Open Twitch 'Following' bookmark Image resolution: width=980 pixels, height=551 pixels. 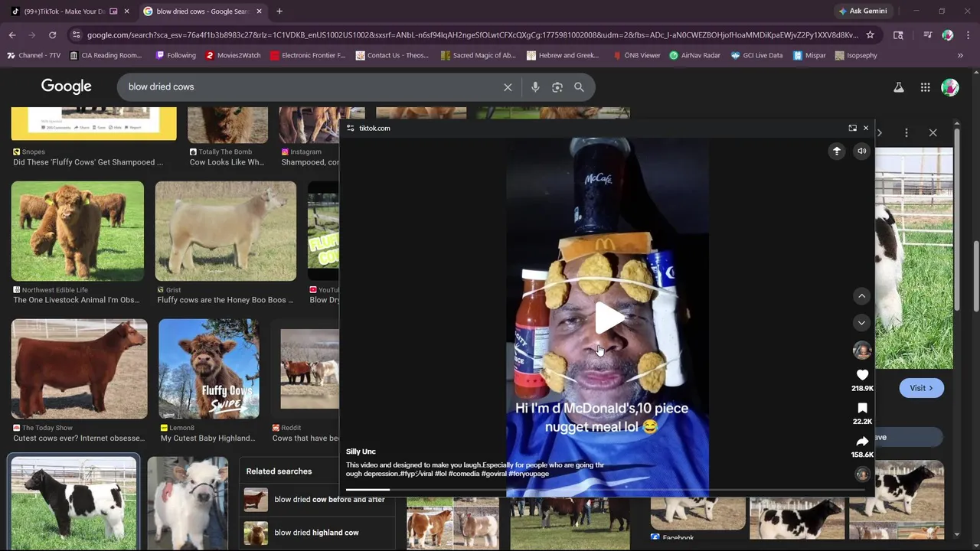175,55
